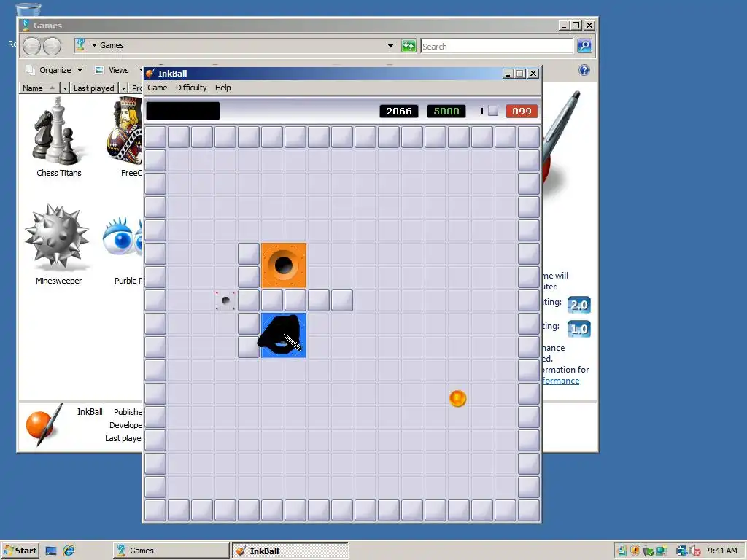Click the security shield tray icon

(635, 551)
